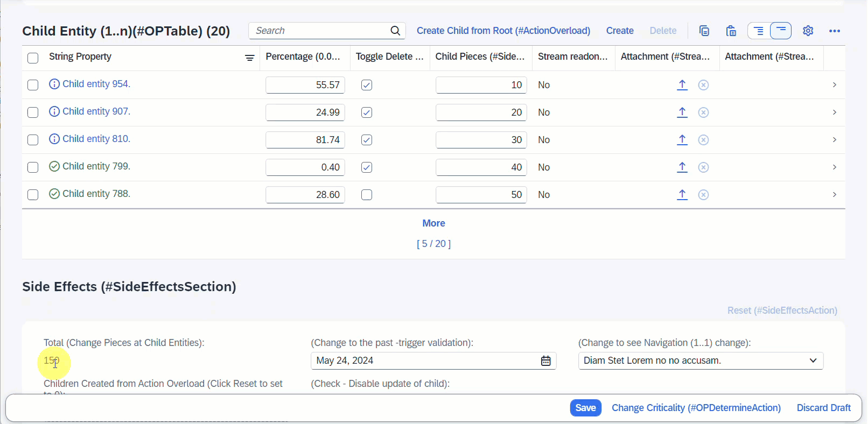Uncheck Toggle Delete for Child entity 907
The image size is (868, 424).
pyautogui.click(x=367, y=112)
